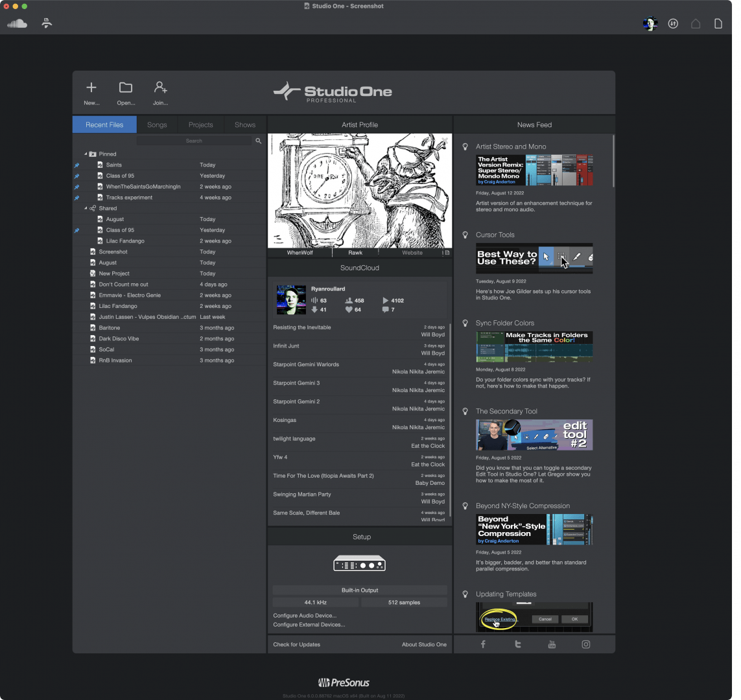Viewport: 741px width, 700px height.
Task: Click the SoundCloud icon in the top bar
Action: point(17,23)
